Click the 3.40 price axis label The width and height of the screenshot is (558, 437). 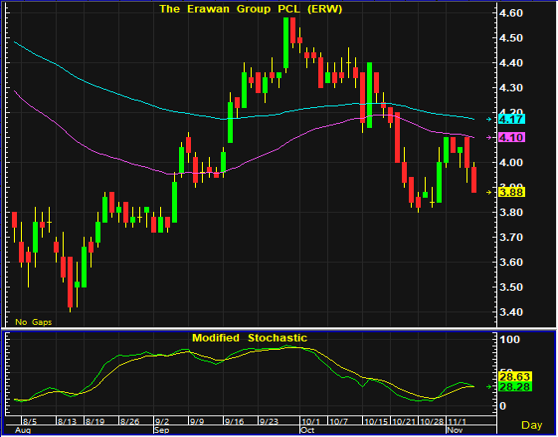point(511,312)
